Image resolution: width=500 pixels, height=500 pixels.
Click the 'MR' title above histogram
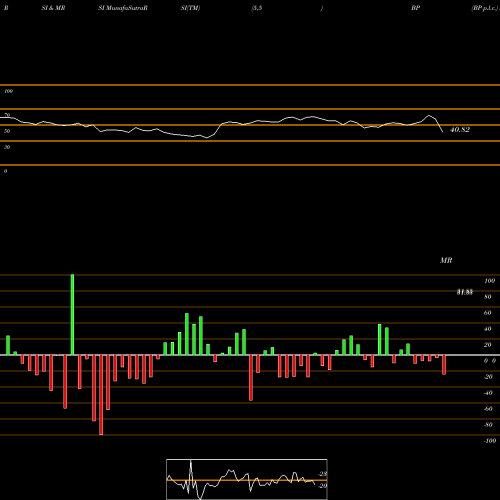(446, 260)
